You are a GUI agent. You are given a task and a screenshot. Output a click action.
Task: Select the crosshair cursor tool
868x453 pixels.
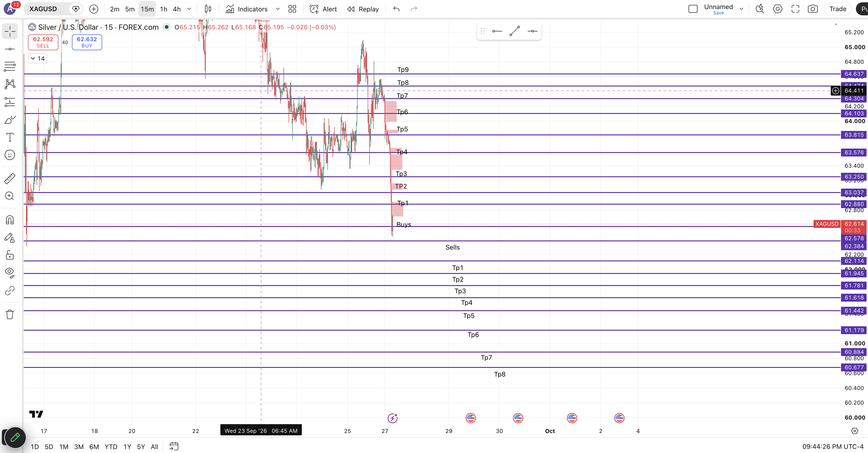10,31
